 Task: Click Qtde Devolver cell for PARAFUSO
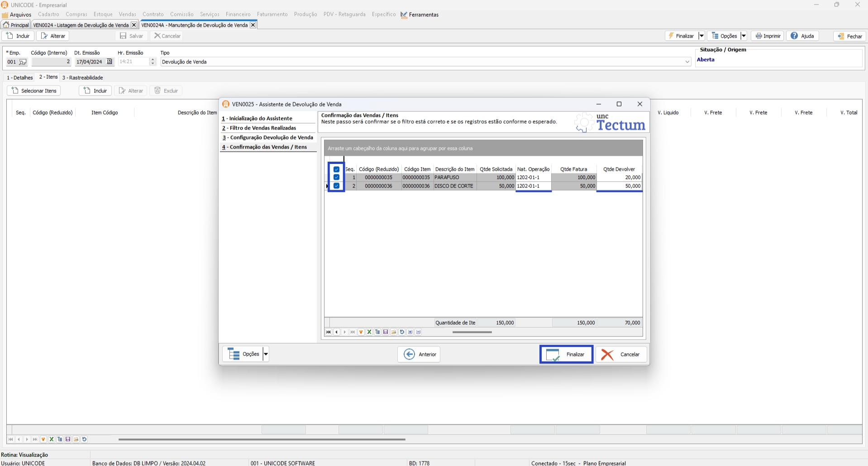pyautogui.click(x=619, y=178)
